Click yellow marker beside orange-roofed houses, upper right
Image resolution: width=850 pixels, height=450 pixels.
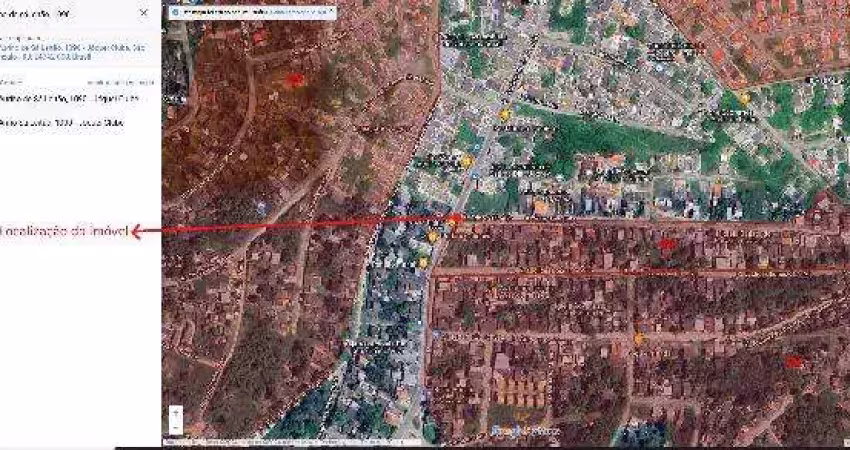tap(744, 98)
